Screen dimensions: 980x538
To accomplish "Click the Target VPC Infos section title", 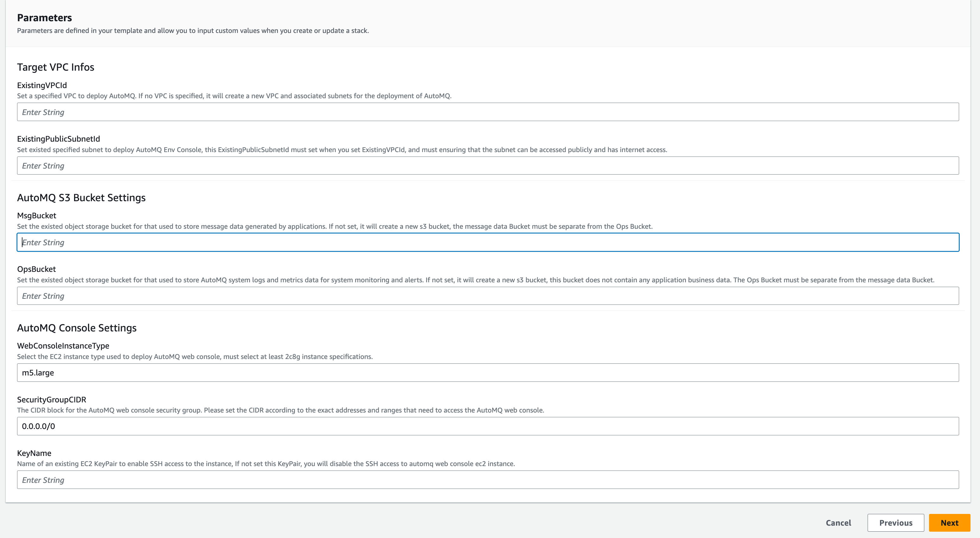I will (x=55, y=67).
